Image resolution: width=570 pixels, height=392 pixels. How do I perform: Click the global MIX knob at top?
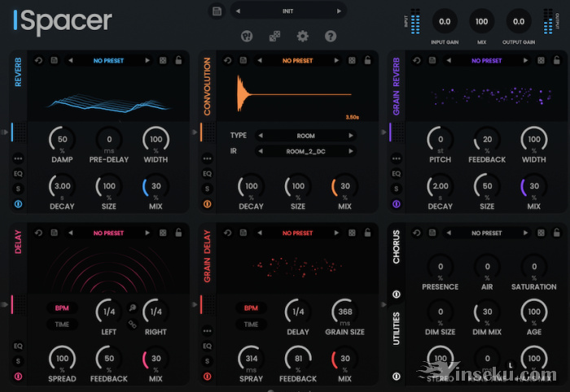point(481,21)
